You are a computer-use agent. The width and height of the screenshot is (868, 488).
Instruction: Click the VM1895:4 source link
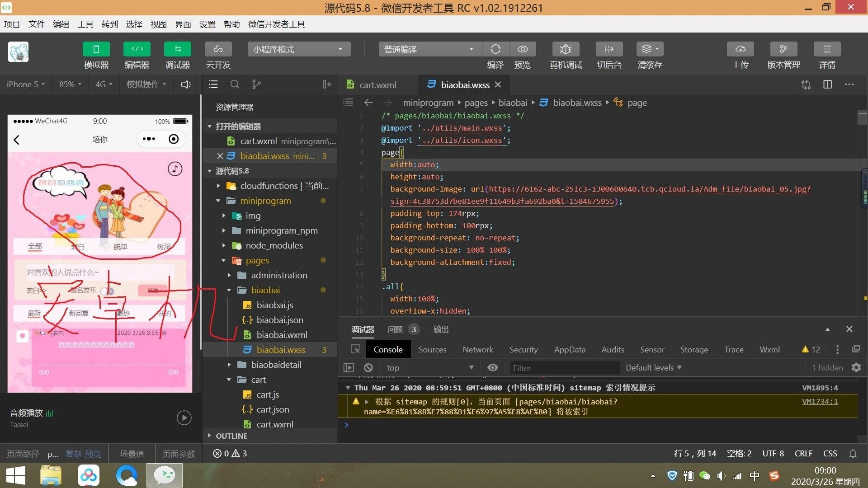click(820, 388)
